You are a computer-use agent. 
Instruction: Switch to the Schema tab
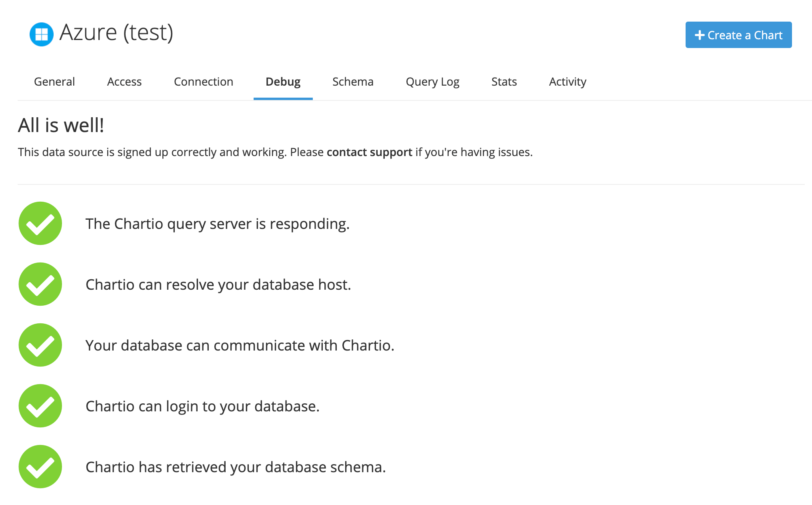pos(352,82)
